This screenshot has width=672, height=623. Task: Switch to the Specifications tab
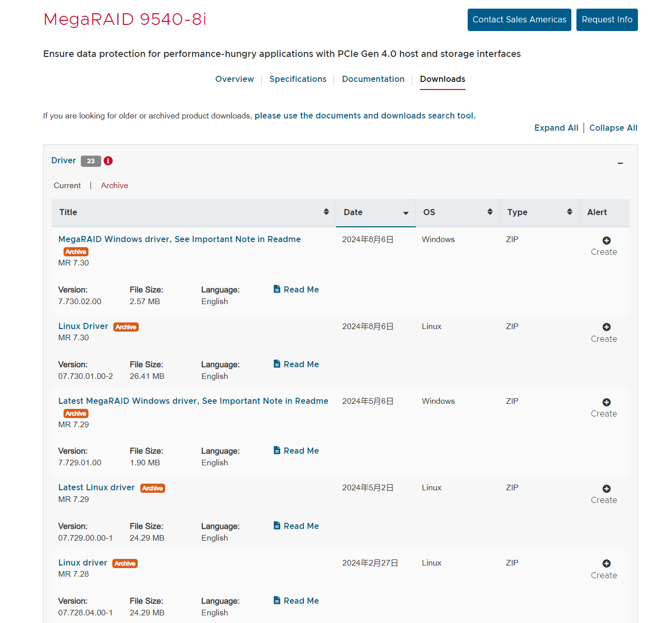298,79
